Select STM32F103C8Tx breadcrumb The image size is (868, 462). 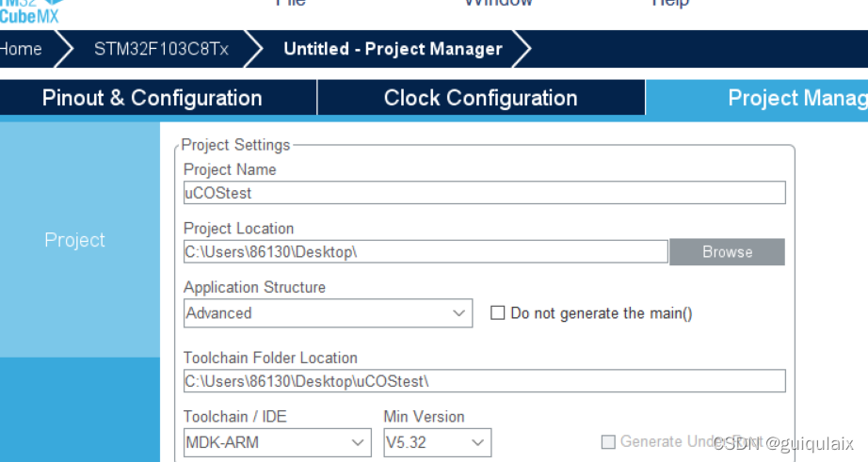pyautogui.click(x=161, y=49)
